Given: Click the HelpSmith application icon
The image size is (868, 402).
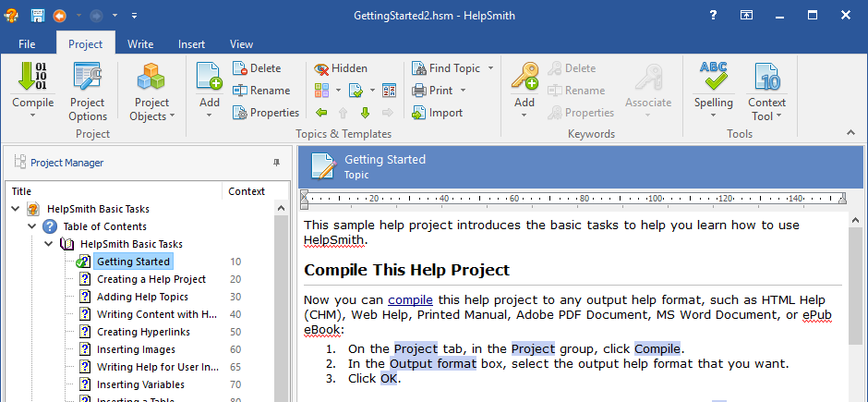Looking at the screenshot, I should tap(12, 16).
